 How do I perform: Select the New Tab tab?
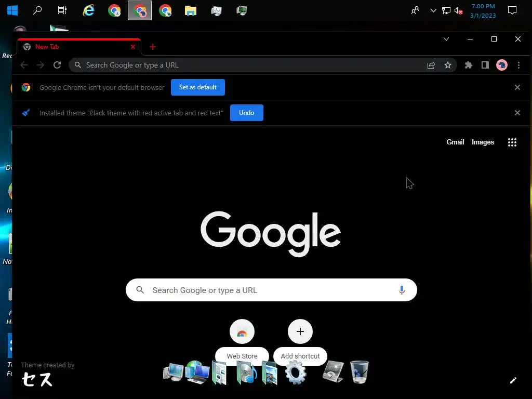pos(79,47)
